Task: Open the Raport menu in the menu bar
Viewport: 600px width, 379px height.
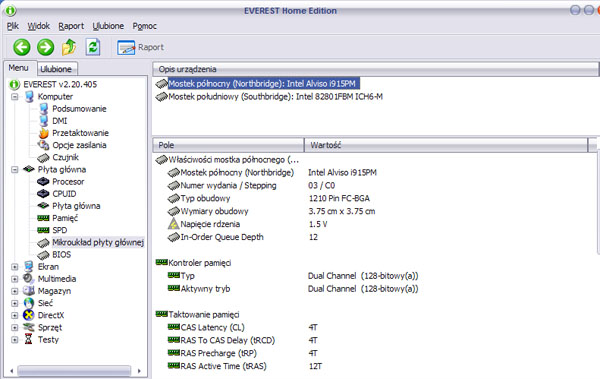Action: (x=71, y=26)
